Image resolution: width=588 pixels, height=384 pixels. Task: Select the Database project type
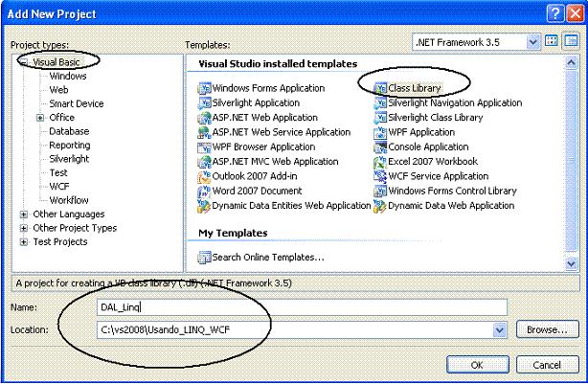pos(69,131)
